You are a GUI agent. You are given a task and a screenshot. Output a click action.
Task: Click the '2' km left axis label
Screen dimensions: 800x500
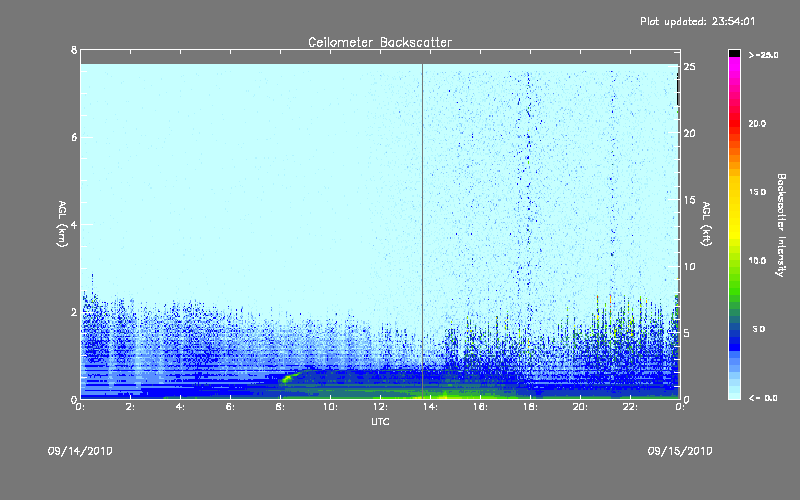pos(74,312)
